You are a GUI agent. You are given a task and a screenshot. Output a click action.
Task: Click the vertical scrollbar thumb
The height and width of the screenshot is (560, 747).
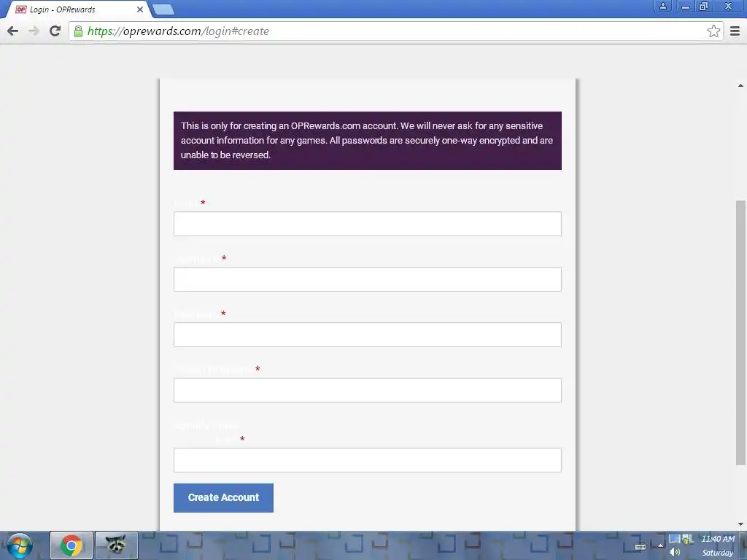740,332
